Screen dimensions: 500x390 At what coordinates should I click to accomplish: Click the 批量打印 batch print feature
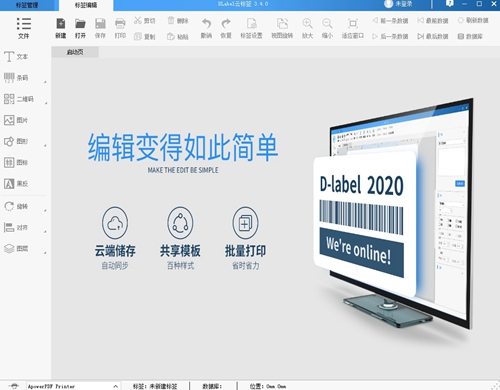pos(245,238)
